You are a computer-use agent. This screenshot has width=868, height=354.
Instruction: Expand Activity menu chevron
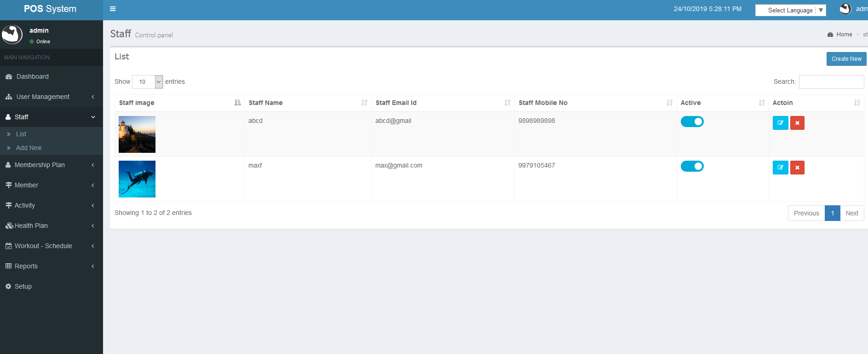[x=93, y=205]
